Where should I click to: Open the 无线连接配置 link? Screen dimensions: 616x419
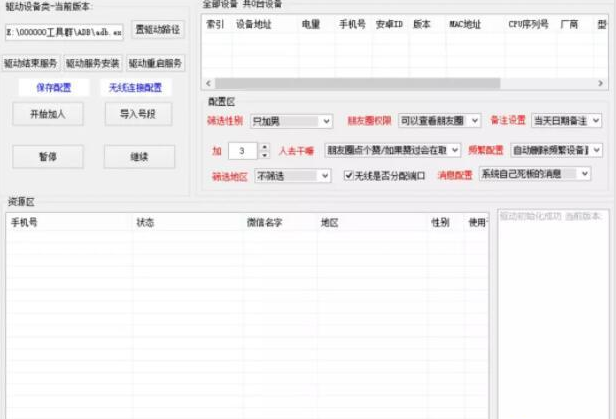pyautogui.click(x=135, y=87)
